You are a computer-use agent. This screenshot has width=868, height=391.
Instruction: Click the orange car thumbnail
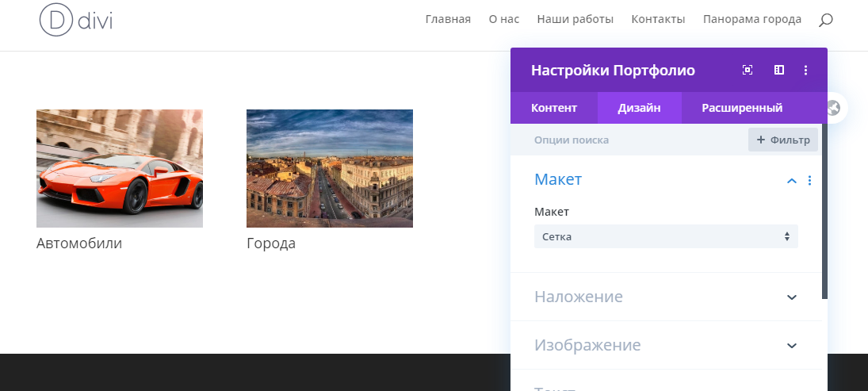pos(120,168)
